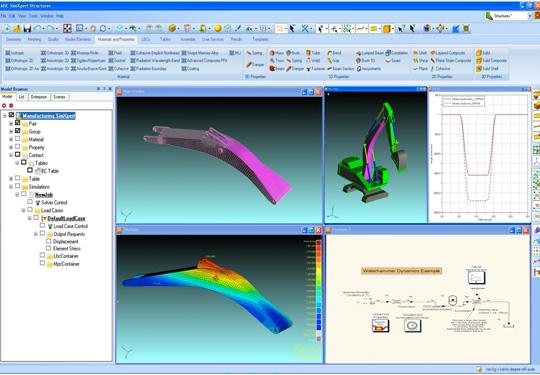The width and height of the screenshot is (540, 375).
Task: Click the yellow sphere toolbar icon
Action: (x=218, y=29)
